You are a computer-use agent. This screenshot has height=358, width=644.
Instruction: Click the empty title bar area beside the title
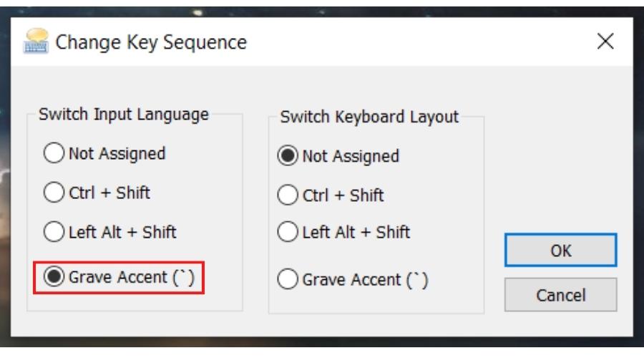pyautogui.click(x=419, y=42)
